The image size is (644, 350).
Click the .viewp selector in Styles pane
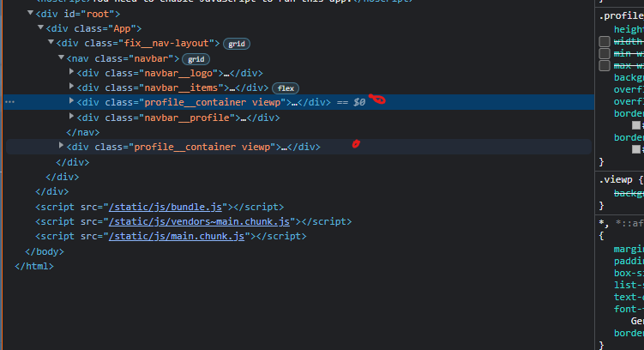point(616,179)
